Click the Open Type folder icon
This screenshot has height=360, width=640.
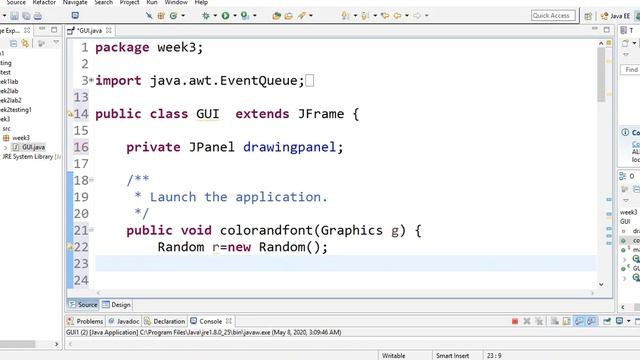click(276, 16)
